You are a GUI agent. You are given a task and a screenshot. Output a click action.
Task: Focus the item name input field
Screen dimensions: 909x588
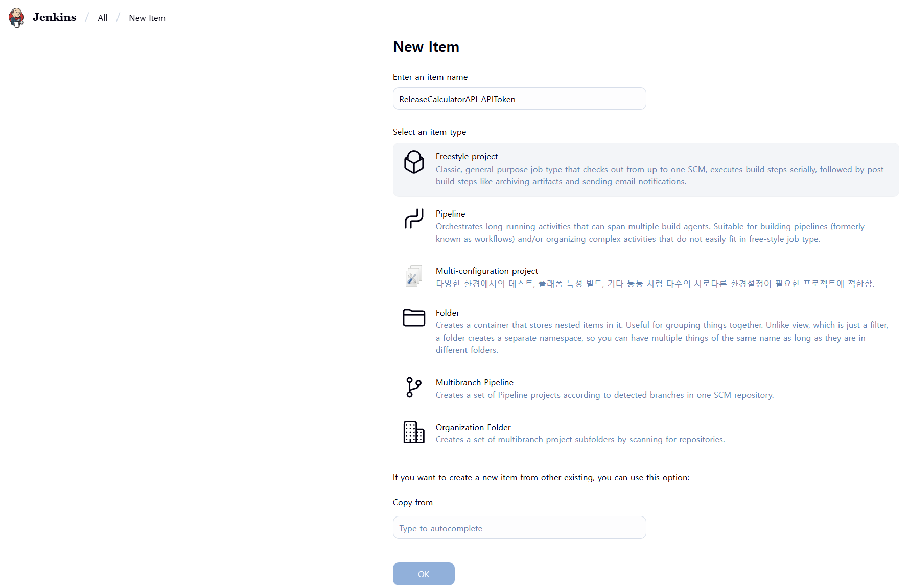coord(519,99)
